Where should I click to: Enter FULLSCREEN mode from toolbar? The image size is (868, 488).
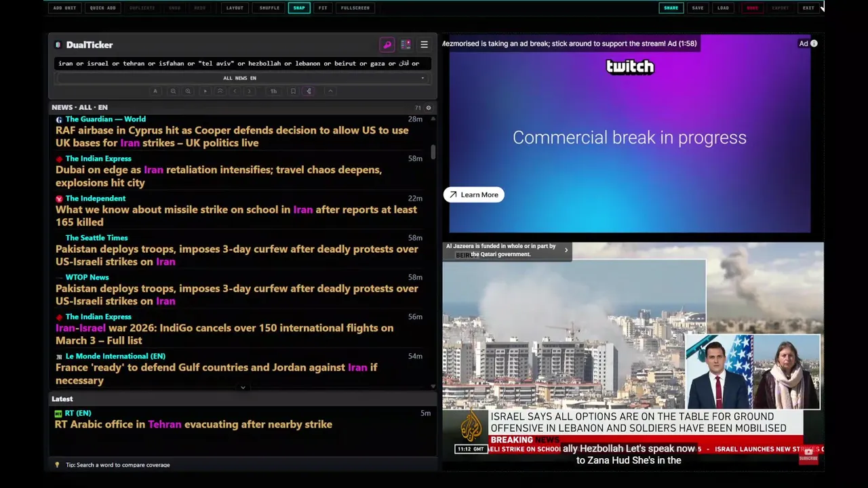(x=355, y=8)
